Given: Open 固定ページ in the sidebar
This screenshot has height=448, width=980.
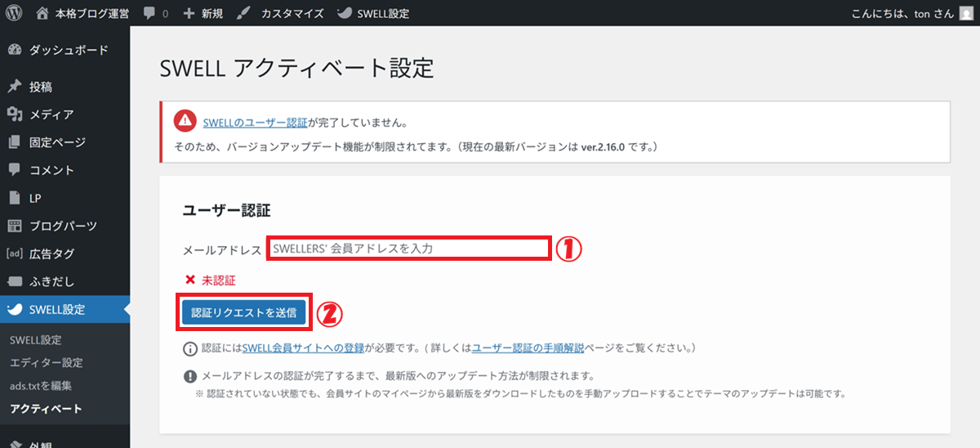Looking at the screenshot, I should [x=57, y=142].
